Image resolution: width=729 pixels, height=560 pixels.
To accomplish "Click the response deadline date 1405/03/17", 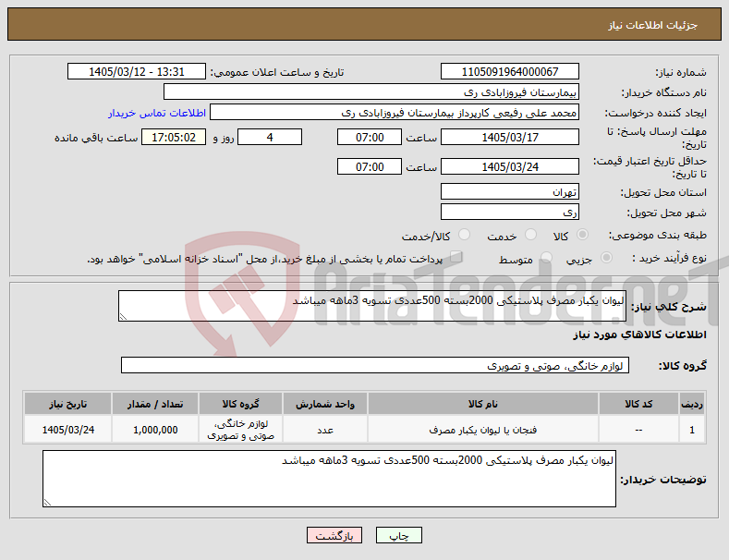I will (509, 137).
